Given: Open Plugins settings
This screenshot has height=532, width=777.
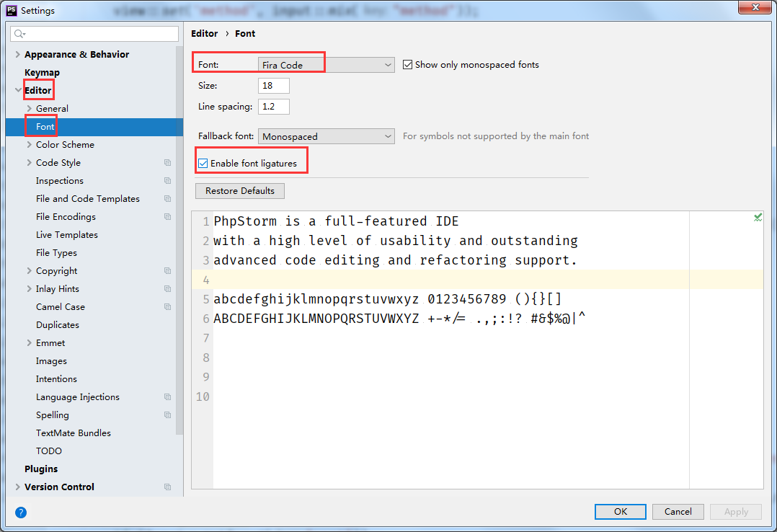Looking at the screenshot, I should [41, 469].
